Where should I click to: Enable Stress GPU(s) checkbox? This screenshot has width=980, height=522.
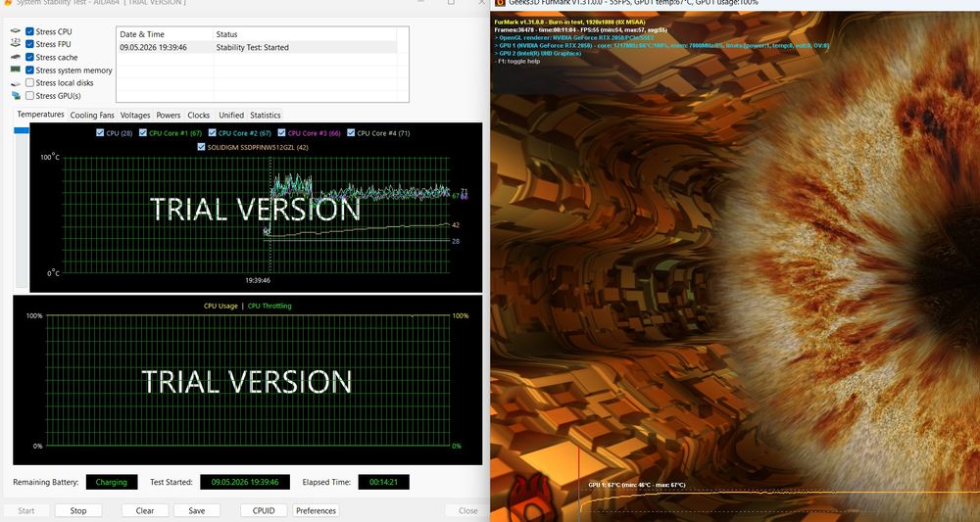point(29,96)
